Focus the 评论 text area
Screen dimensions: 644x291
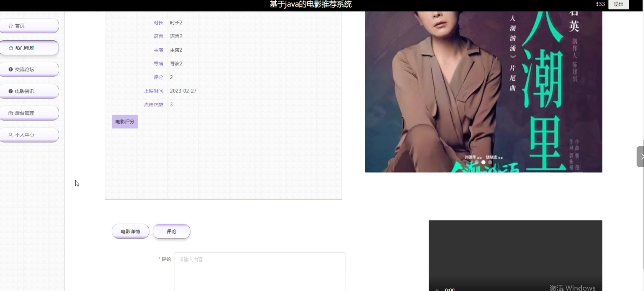260,272
